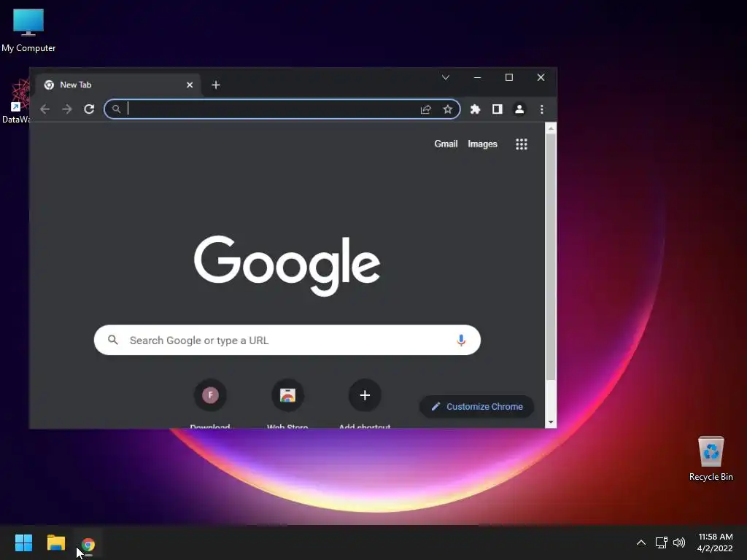Image resolution: width=747 pixels, height=560 pixels.
Task: Show hidden system tray icons
Action: tap(641, 542)
